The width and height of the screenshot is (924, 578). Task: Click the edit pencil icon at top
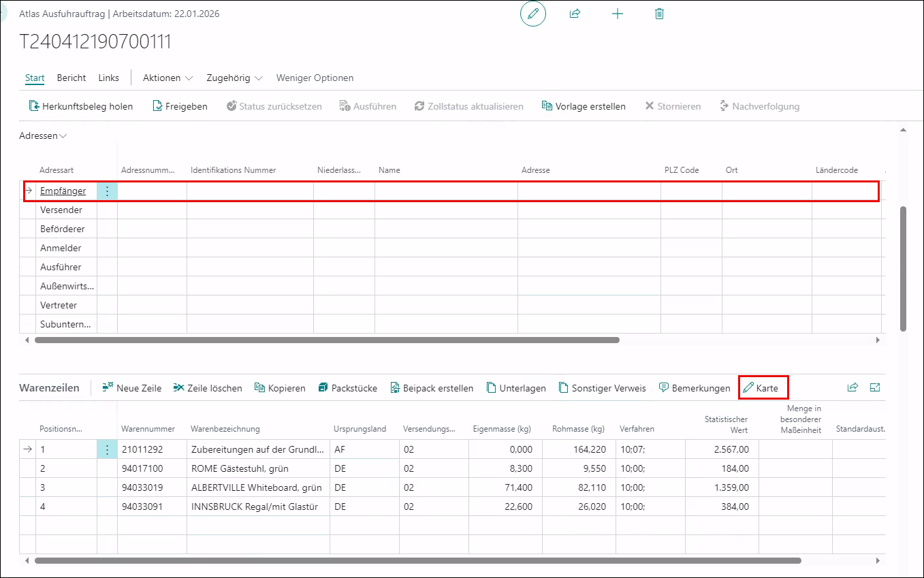[533, 14]
